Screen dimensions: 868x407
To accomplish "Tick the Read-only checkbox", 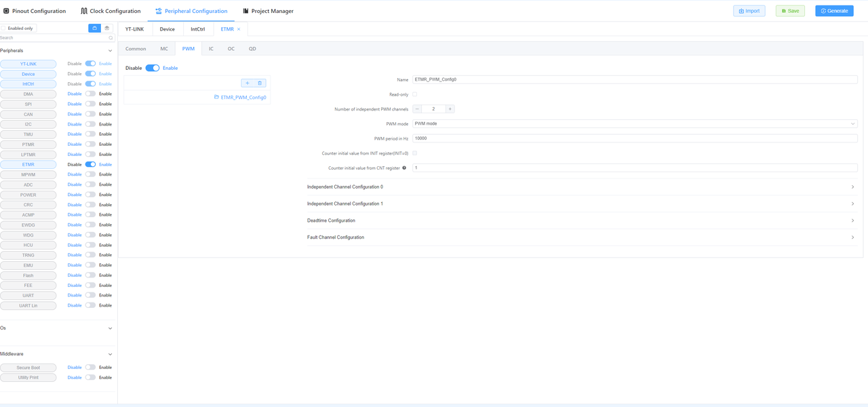I will pos(415,94).
